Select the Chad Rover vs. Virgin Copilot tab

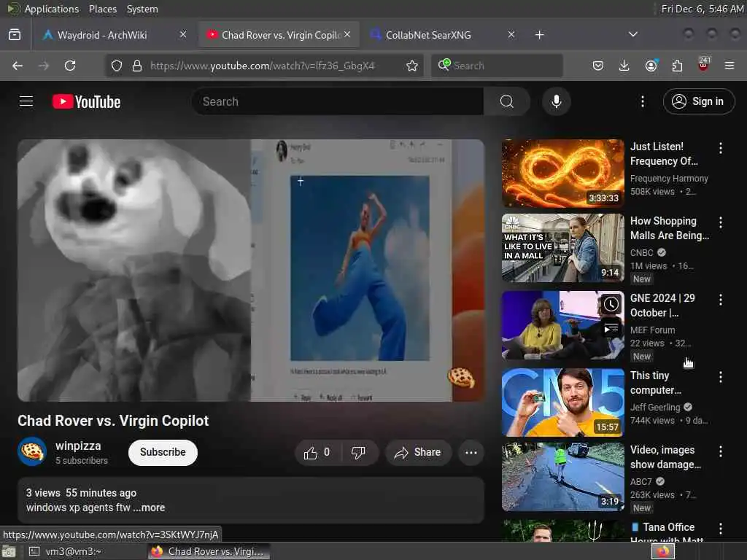[x=279, y=35]
